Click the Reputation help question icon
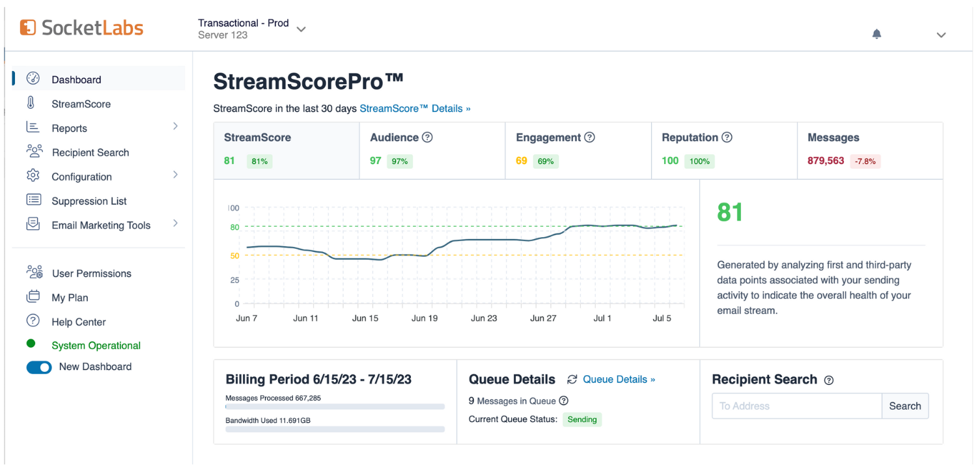The width and height of the screenshot is (980, 467). pyautogui.click(x=727, y=137)
